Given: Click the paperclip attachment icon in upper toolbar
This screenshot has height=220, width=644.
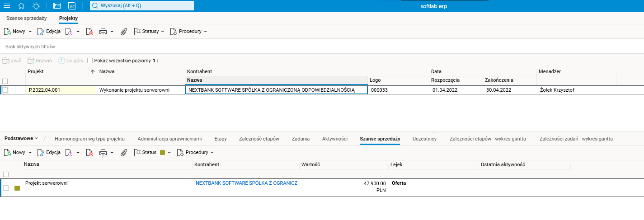Looking at the screenshot, I should 123,32.
